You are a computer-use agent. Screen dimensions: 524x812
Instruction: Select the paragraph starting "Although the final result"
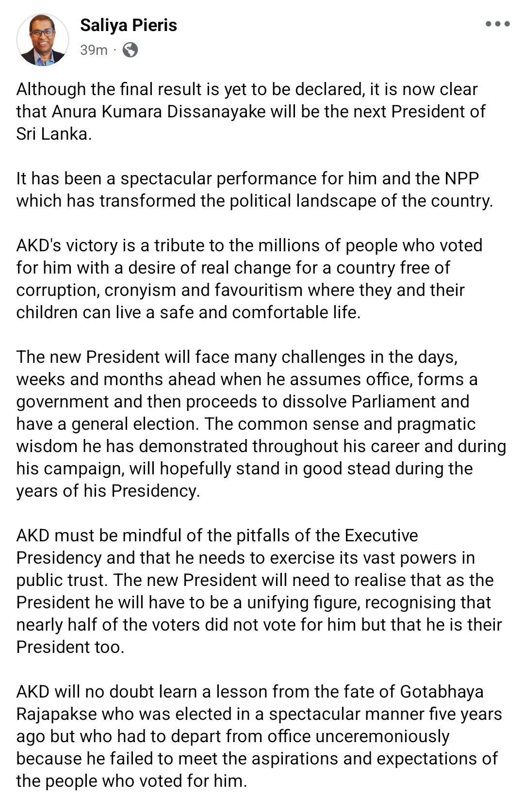click(x=251, y=112)
